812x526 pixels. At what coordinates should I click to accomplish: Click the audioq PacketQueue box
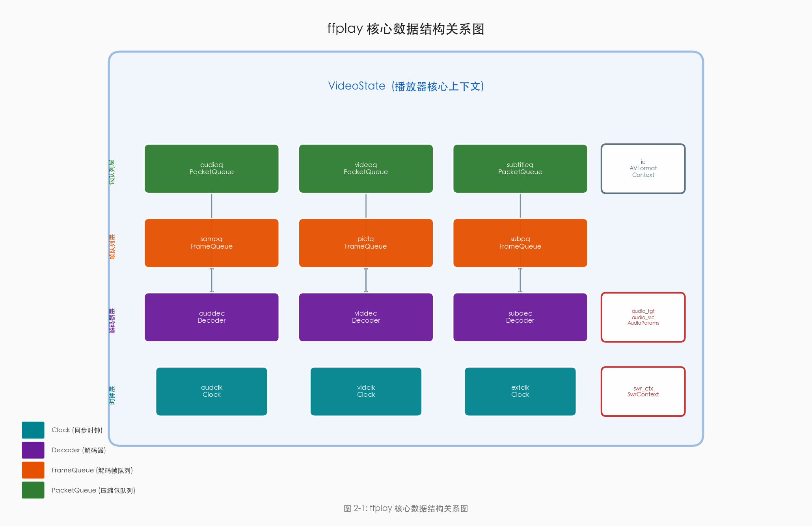click(211, 169)
